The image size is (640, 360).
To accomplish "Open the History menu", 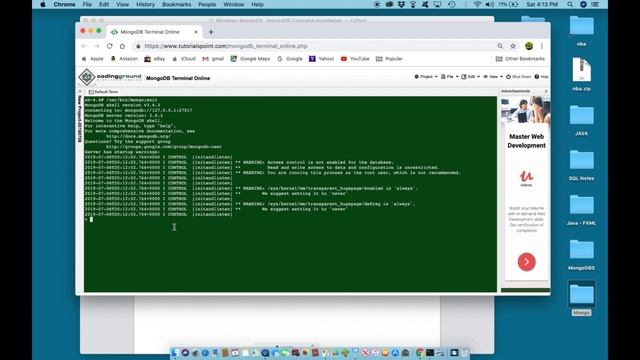I will pyautogui.click(x=145, y=4).
